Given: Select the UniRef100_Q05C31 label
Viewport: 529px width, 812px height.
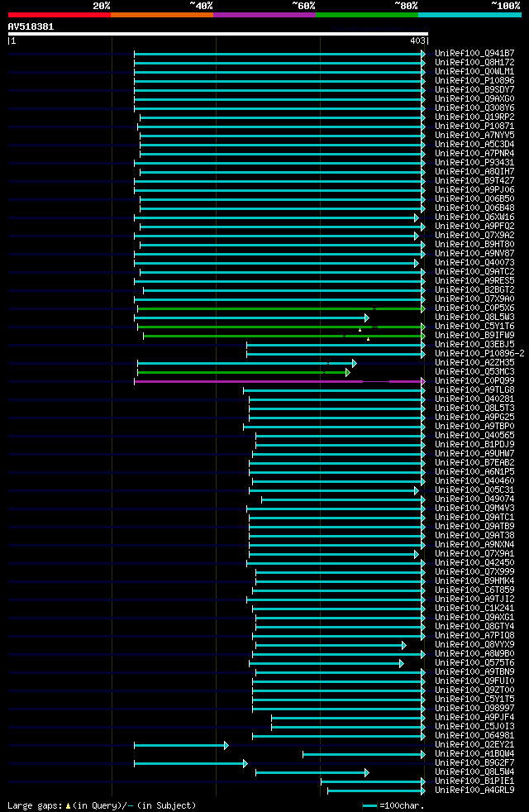Looking at the screenshot, I should pos(474,490).
